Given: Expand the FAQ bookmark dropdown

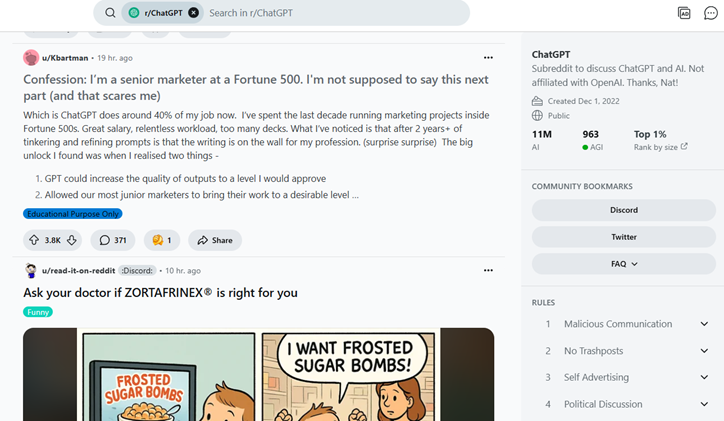Looking at the screenshot, I should pos(623,264).
